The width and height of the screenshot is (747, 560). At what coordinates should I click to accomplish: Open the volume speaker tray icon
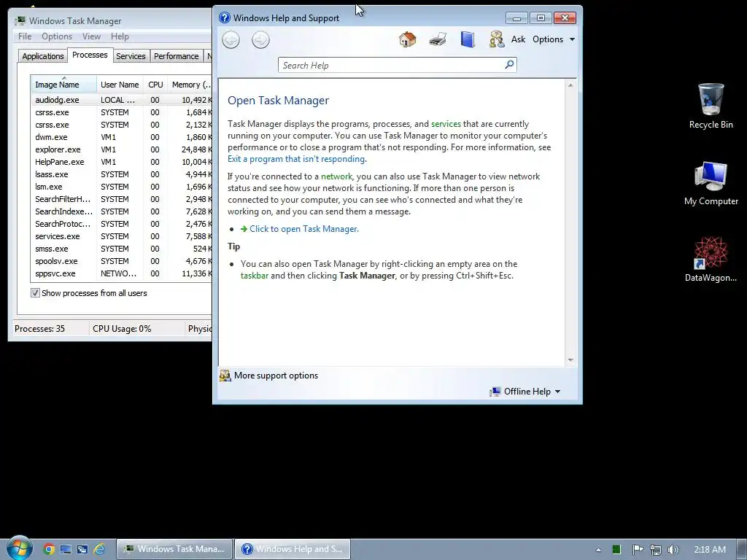(673, 550)
